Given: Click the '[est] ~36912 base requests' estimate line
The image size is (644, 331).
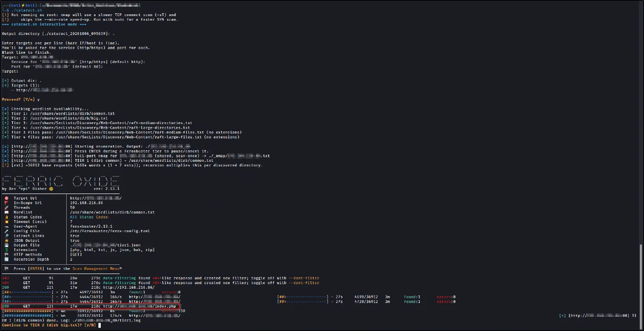Looking at the screenshot, I should pos(132,165).
